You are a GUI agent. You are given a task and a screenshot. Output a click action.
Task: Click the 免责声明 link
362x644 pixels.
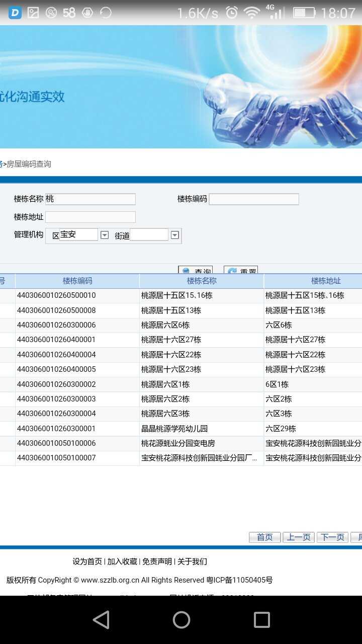tap(157, 561)
